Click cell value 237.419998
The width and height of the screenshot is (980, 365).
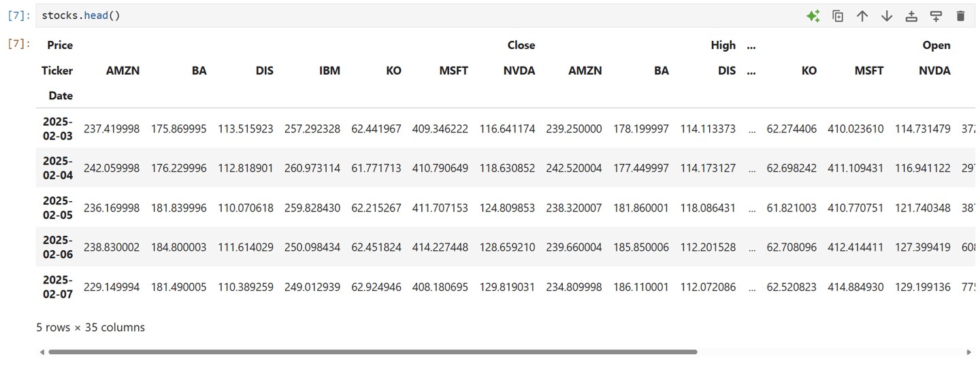112,128
